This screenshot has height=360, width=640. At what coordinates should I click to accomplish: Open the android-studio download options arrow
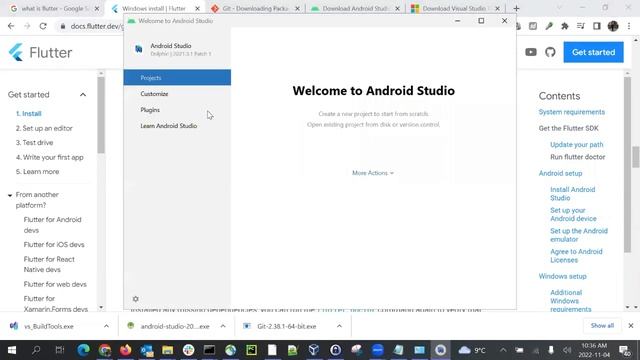pos(223,326)
